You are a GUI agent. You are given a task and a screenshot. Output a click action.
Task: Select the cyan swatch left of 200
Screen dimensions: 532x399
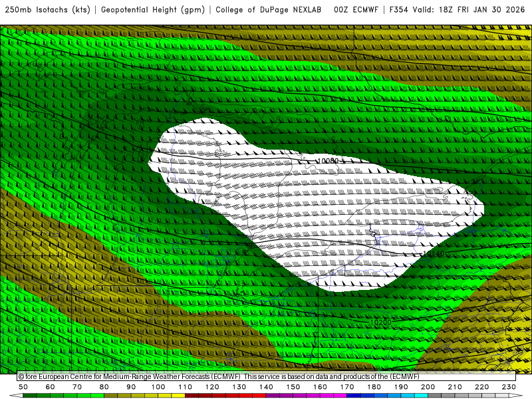tap(421, 395)
